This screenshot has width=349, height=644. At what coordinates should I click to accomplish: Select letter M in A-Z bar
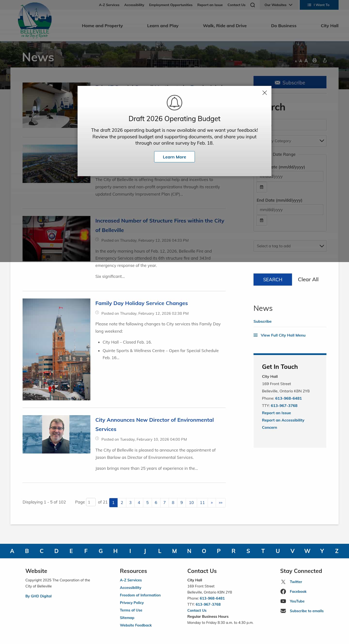[x=174, y=551]
